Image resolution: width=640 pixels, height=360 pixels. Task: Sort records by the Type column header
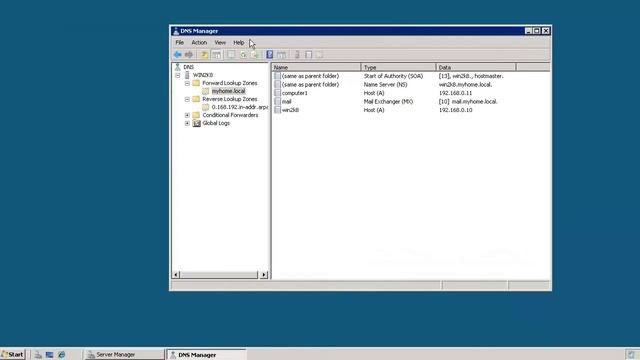[x=398, y=67]
